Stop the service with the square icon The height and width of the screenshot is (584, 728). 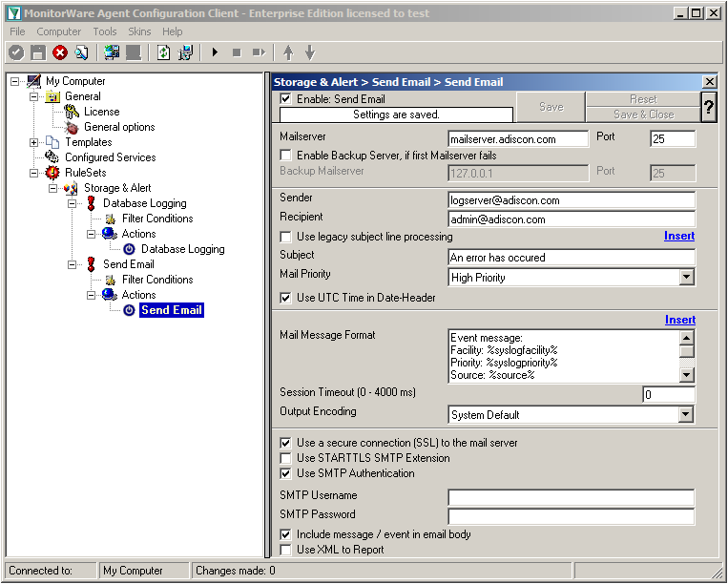[x=237, y=52]
